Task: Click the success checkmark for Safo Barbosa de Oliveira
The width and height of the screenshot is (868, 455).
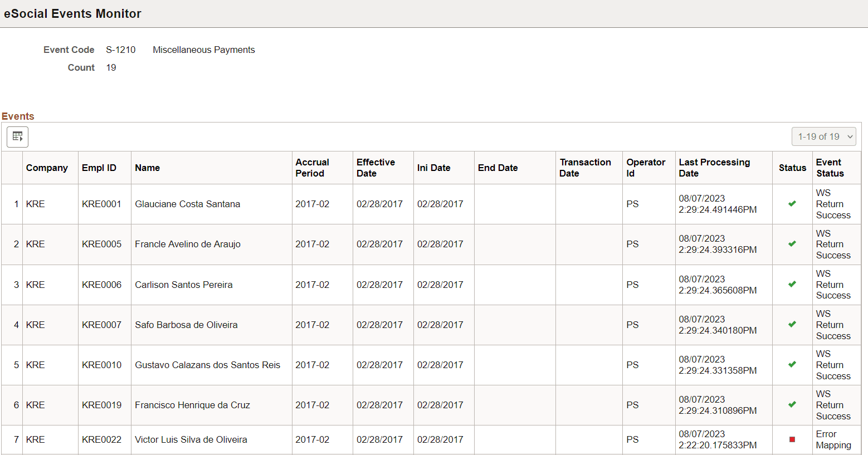Action: tap(792, 325)
